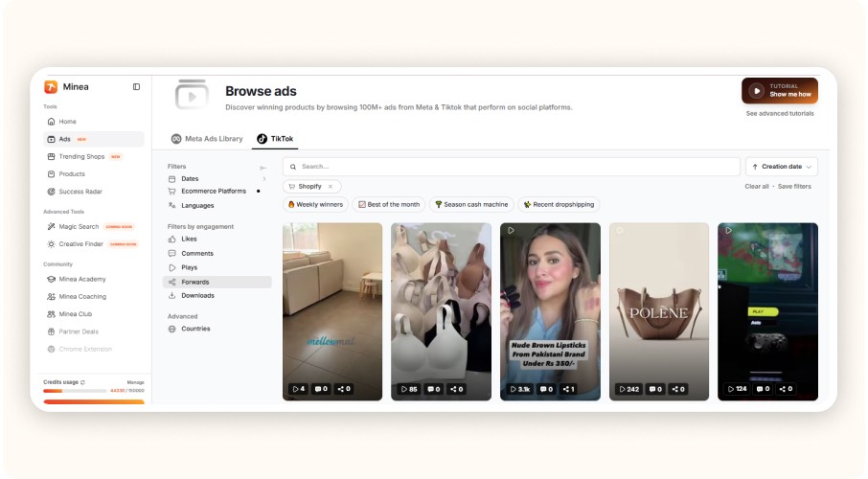
Task: Click share badge on bras ad
Action: [457, 389]
